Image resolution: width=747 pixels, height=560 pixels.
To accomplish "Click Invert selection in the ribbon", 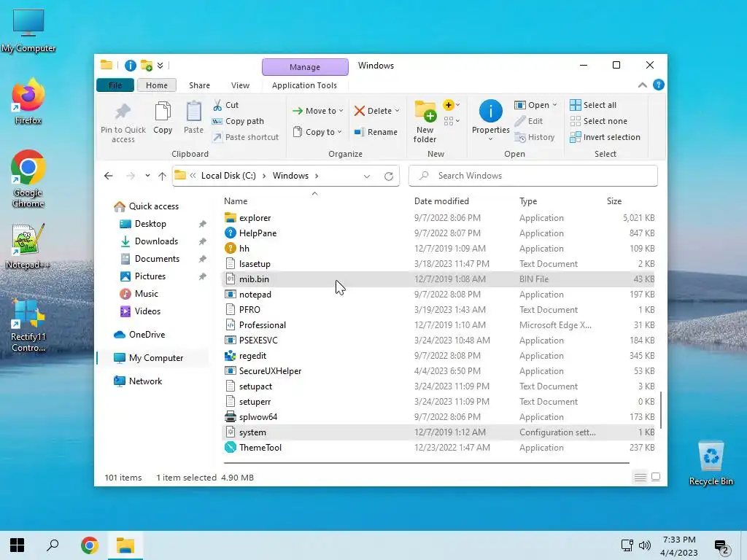I will 605,137.
